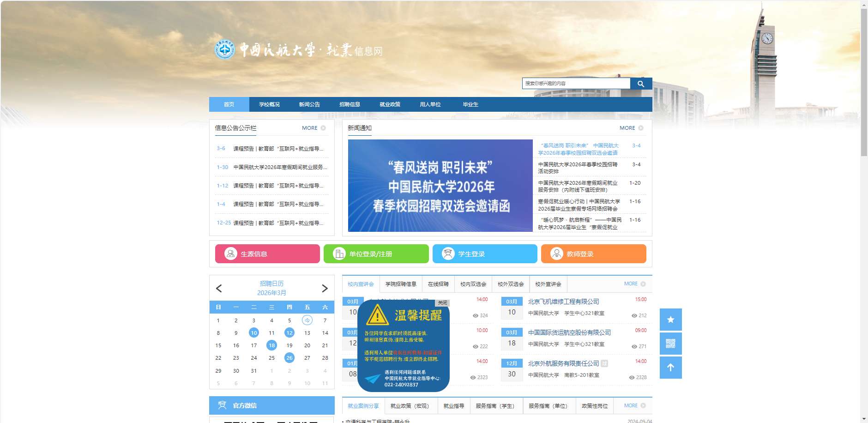868x423 pixels.
Task: Select highlighted date 18 in calendar
Action: tap(271, 345)
